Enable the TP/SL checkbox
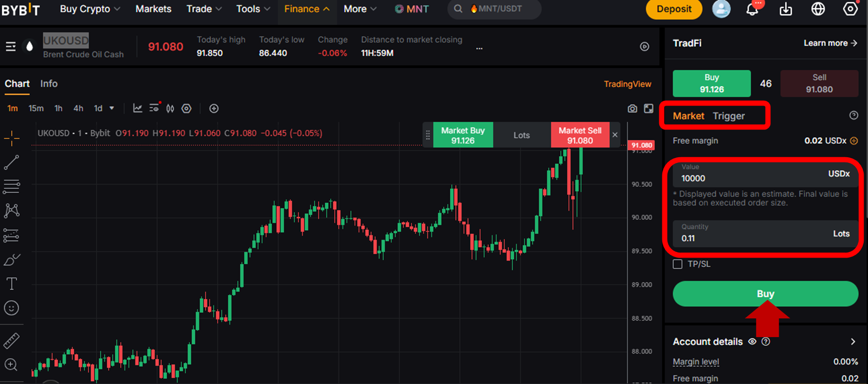 pos(677,264)
